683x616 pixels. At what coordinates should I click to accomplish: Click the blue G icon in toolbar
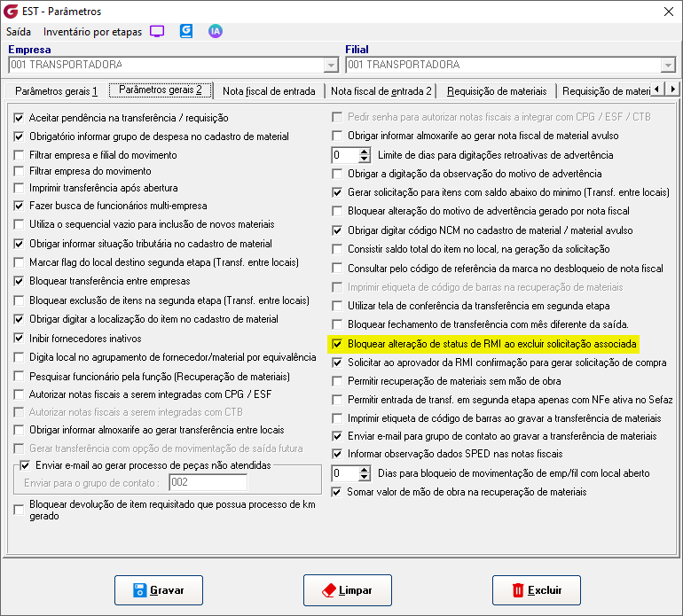[186, 31]
